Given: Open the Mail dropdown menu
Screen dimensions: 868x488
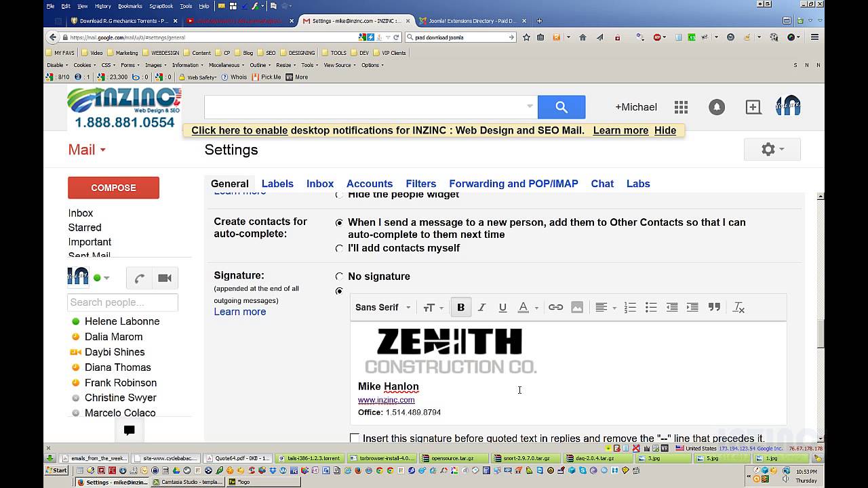Looking at the screenshot, I should (87, 150).
